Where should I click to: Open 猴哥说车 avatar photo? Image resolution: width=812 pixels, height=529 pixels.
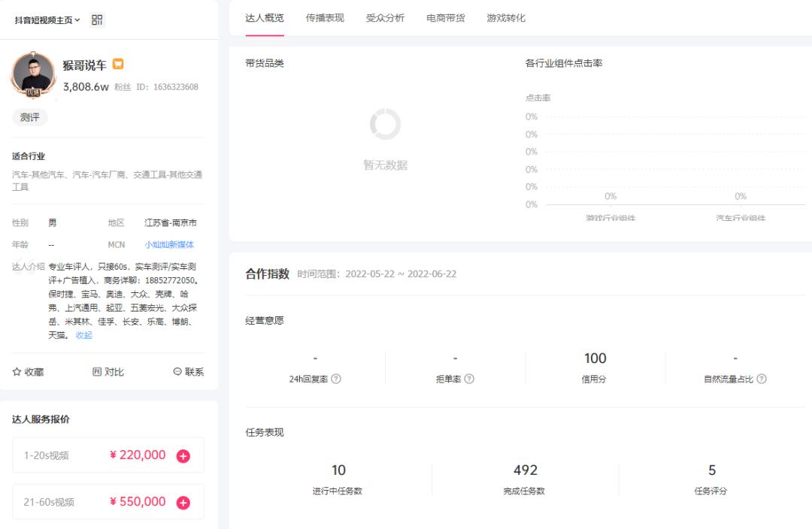tap(33, 75)
